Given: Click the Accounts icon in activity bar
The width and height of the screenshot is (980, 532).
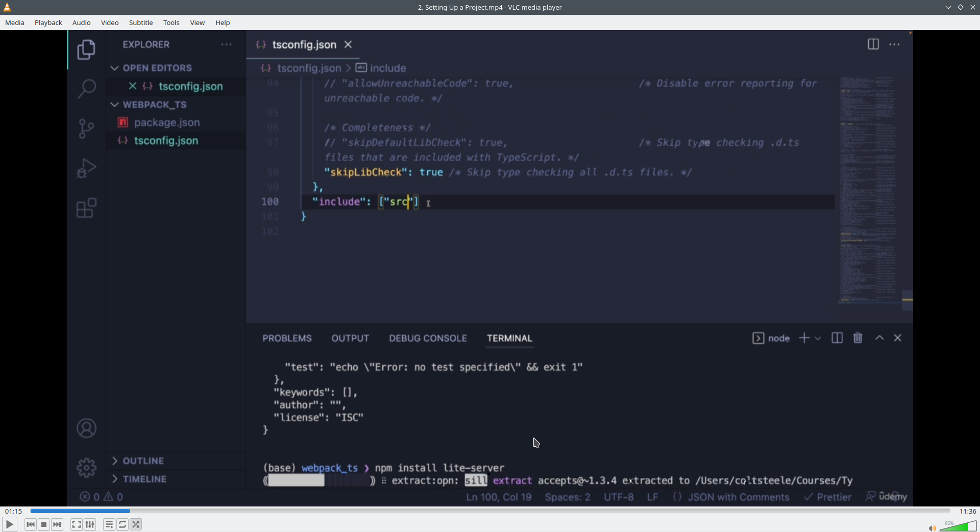Looking at the screenshot, I should (86, 428).
